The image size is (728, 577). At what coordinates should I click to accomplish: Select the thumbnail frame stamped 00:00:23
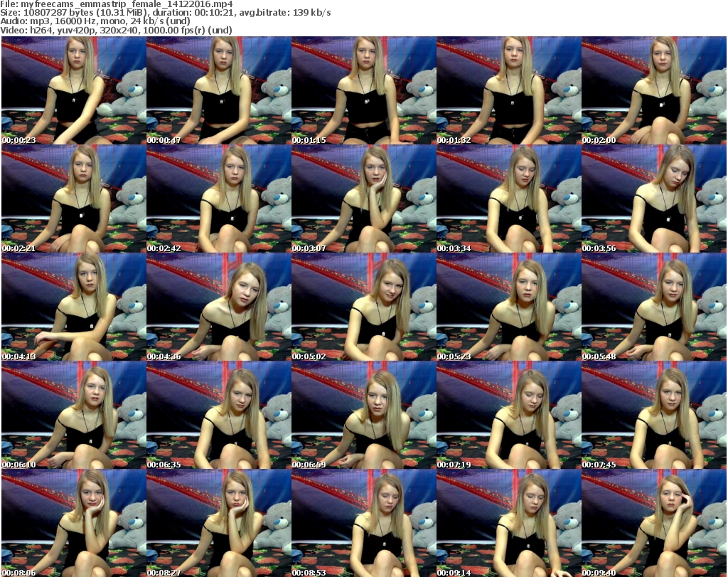[74, 90]
